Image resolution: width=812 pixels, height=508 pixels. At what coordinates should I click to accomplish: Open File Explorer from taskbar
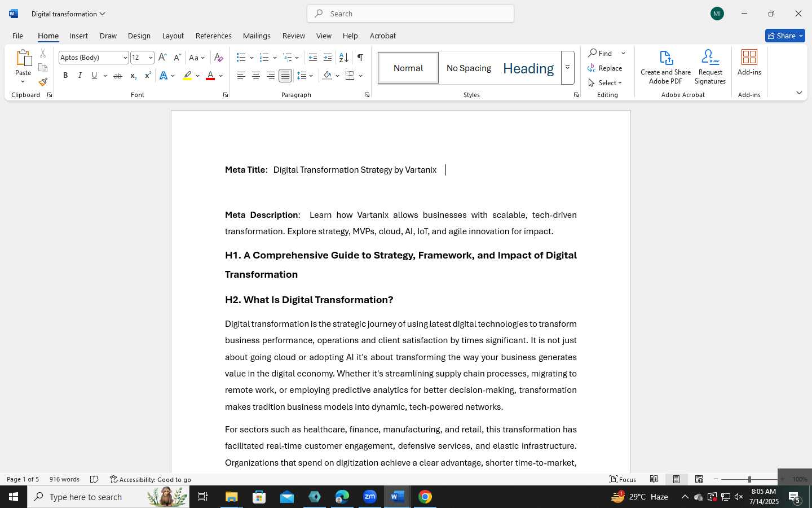coord(232,497)
